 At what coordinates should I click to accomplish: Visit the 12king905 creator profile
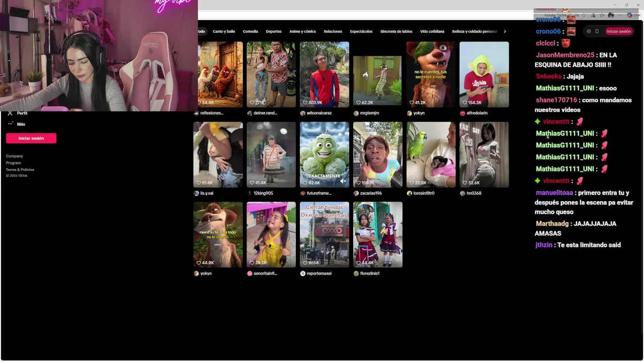[x=260, y=193]
